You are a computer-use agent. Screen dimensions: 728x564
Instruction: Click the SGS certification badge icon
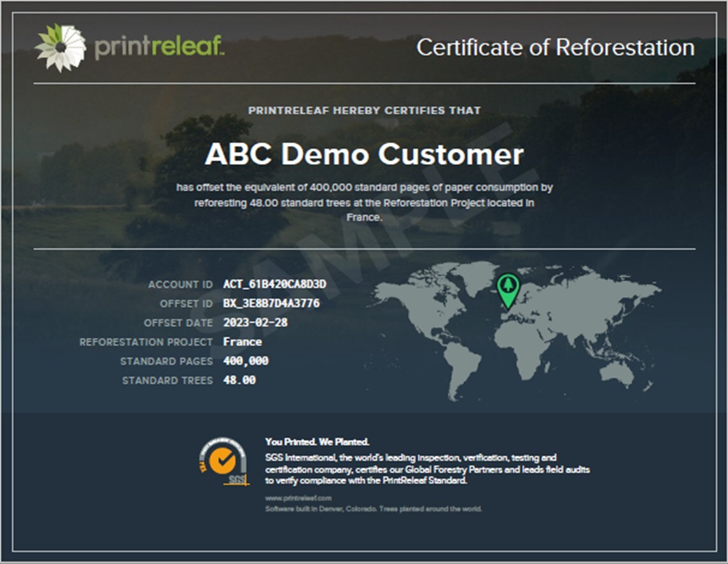(223, 462)
